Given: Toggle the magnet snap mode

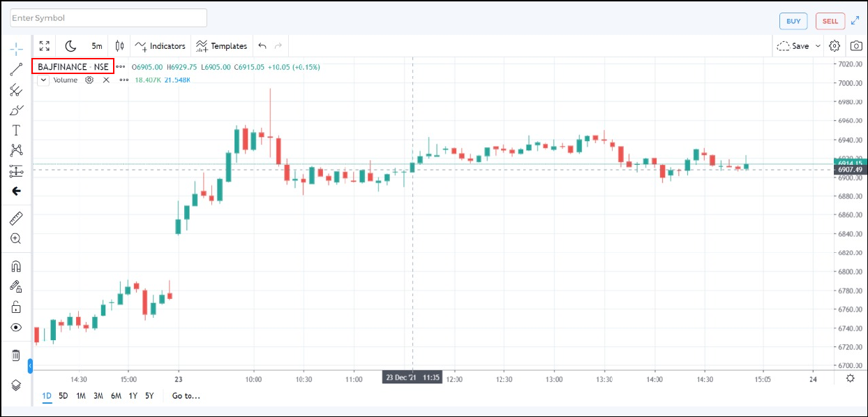Looking at the screenshot, I should coord(16,266).
